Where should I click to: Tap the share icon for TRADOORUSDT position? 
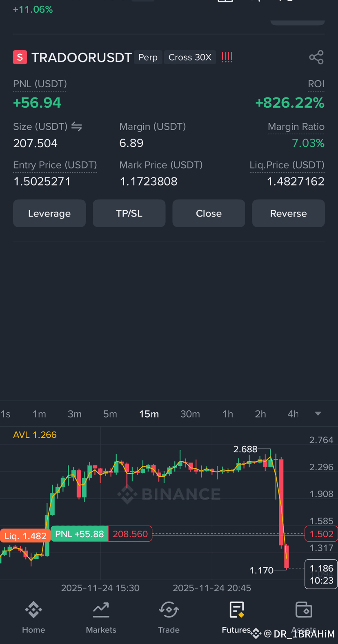coord(316,57)
